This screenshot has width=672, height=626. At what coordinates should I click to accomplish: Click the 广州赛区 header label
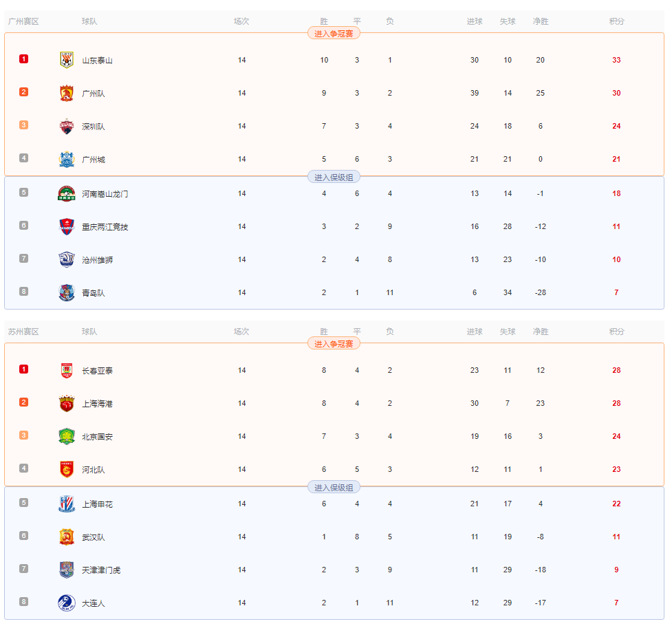23,21
